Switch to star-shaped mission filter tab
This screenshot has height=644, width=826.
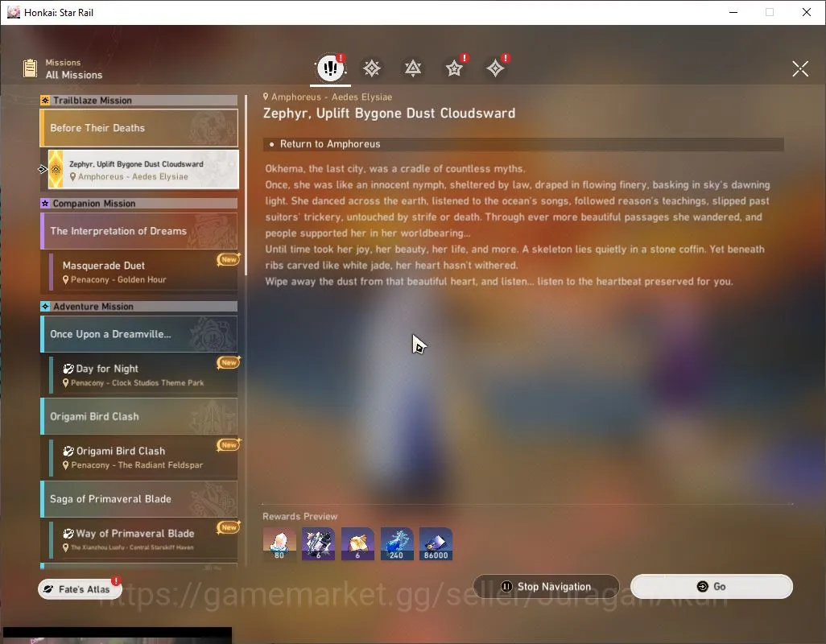pyautogui.click(x=454, y=68)
